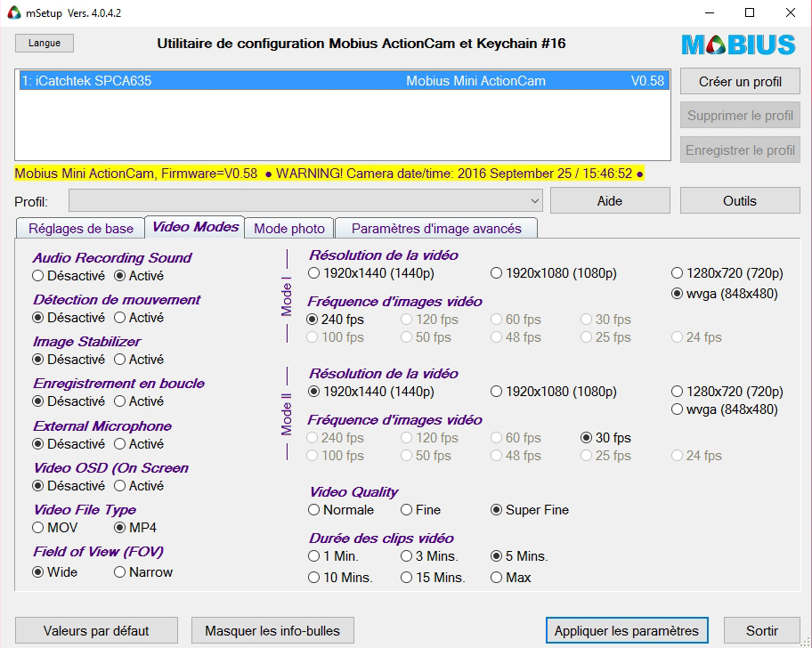
Task: Select Mode II wvga (848x480) resolution
Action: [725, 409]
